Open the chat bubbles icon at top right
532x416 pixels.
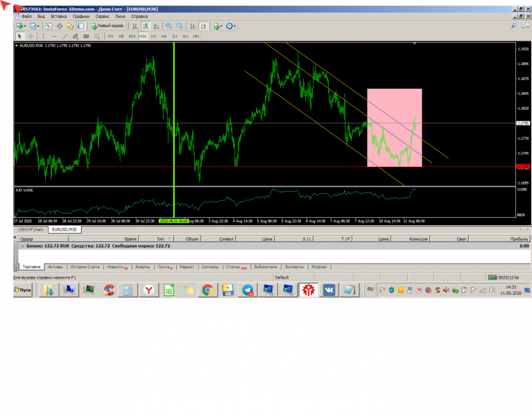coord(526,26)
